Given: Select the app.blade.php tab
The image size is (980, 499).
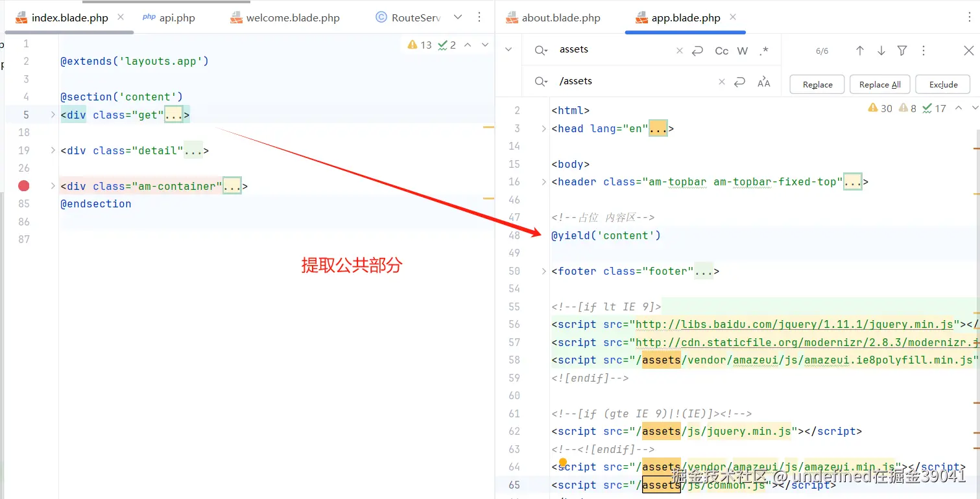Looking at the screenshot, I should [x=686, y=17].
